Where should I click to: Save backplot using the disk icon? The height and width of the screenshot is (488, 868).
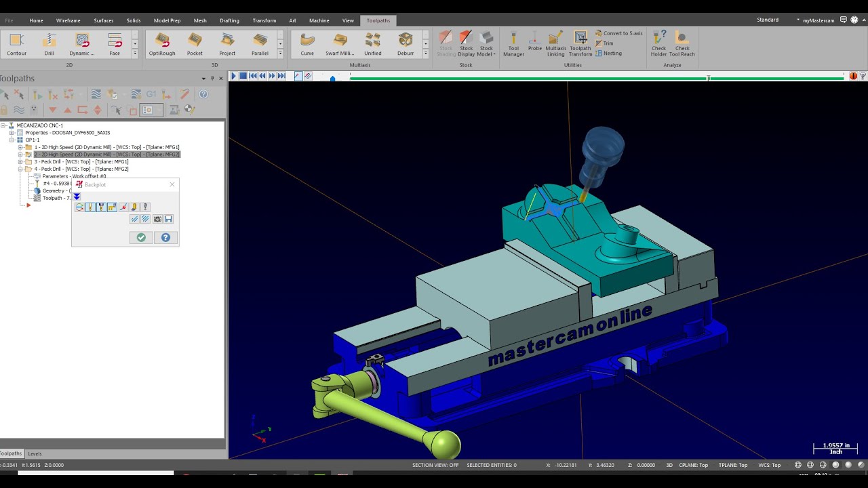point(168,219)
